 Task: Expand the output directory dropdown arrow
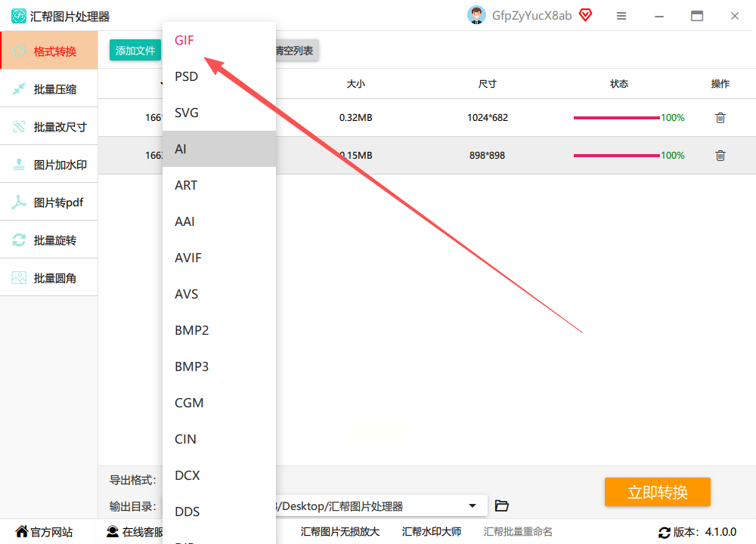[472, 505]
